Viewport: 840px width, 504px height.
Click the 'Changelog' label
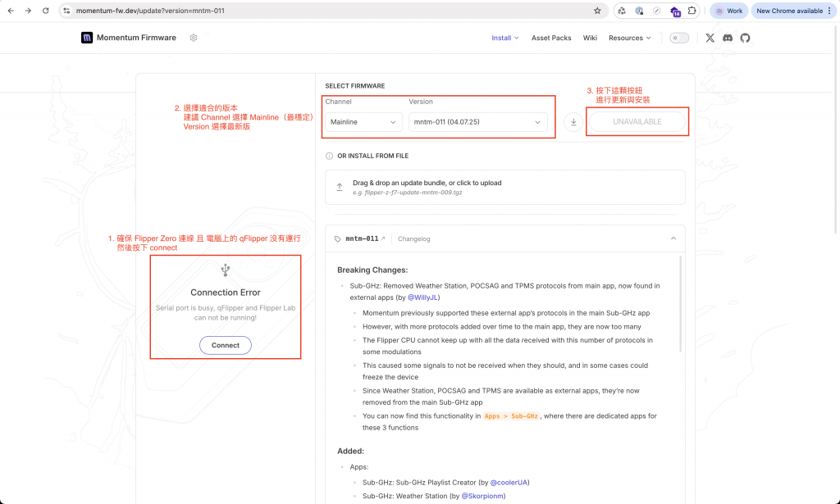tap(413, 239)
